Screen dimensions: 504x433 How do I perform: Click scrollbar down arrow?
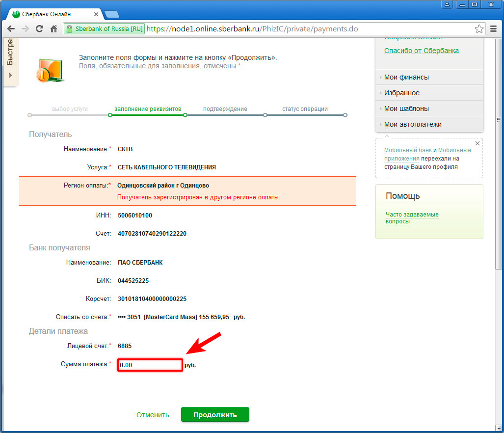[499, 428]
